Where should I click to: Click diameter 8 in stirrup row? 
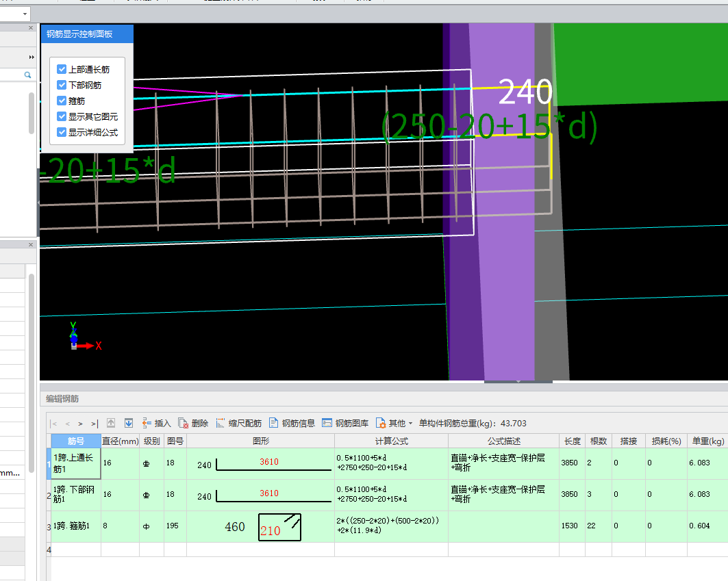[x=105, y=526]
